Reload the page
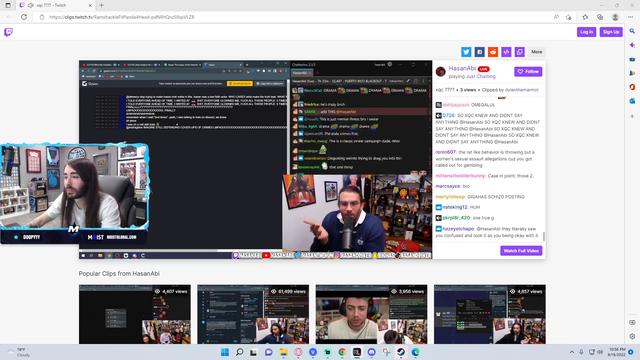This screenshot has width=640, height=360. pyautogui.click(x=24, y=17)
